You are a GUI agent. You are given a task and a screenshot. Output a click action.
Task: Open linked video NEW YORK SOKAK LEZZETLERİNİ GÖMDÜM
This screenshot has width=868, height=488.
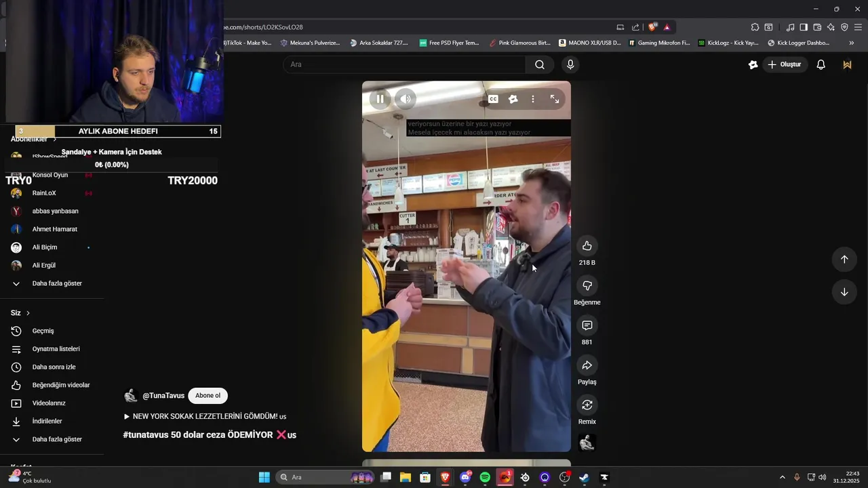tap(205, 417)
